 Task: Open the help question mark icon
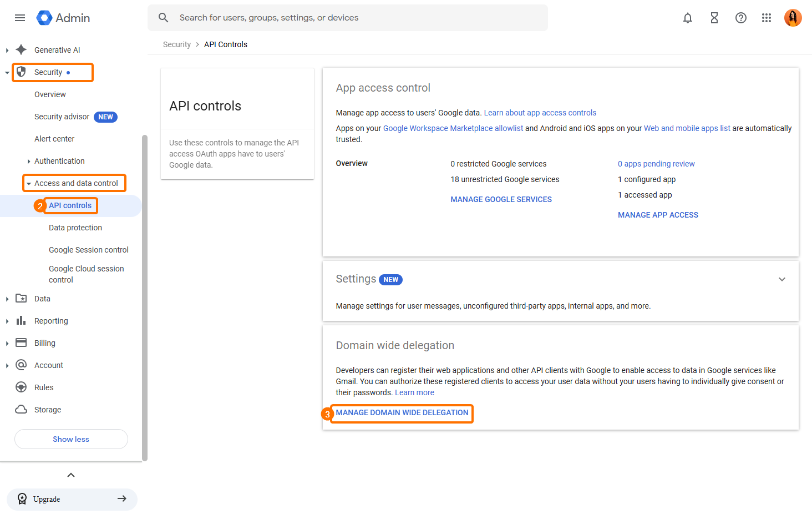coord(741,18)
